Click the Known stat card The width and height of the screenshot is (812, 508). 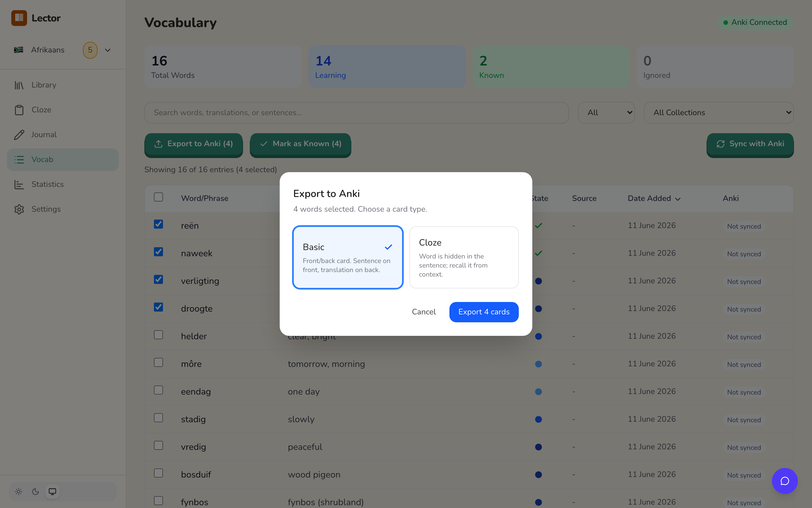[551, 67]
